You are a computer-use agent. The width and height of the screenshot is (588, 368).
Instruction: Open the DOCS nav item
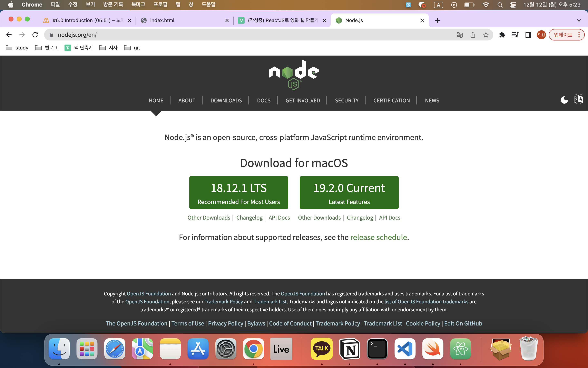pos(264,101)
